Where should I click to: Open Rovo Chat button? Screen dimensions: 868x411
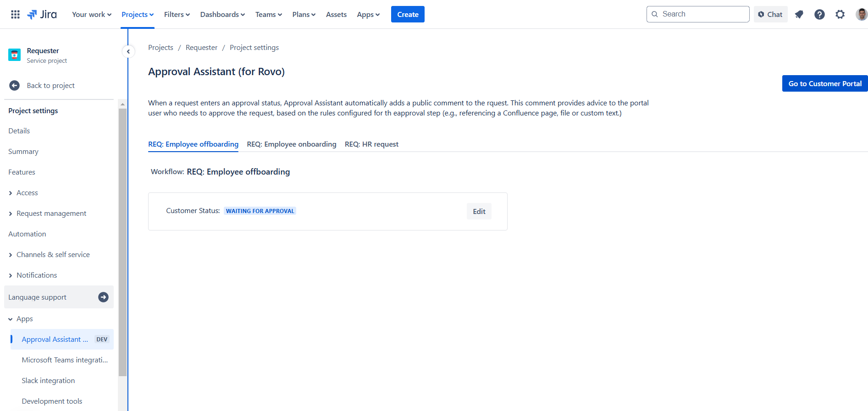[770, 14]
